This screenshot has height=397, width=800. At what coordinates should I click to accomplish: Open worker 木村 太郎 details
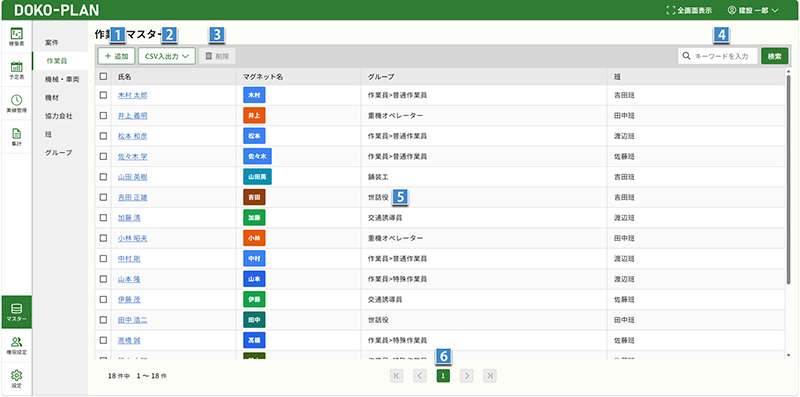(133, 95)
